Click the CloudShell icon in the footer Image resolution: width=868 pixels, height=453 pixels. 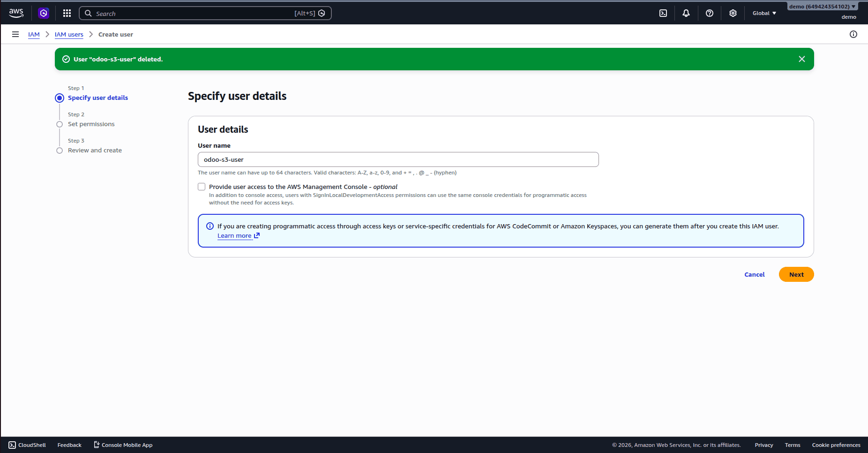pyautogui.click(x=12, y=445)
